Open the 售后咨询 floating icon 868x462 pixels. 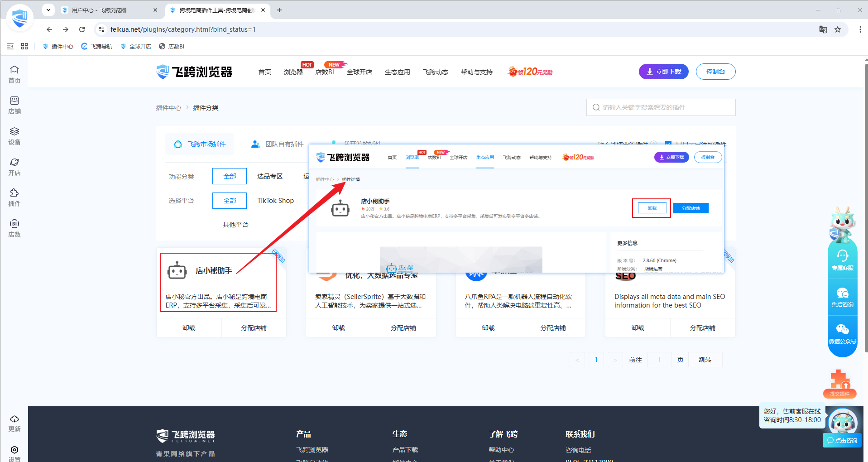(x=842, y=297)
